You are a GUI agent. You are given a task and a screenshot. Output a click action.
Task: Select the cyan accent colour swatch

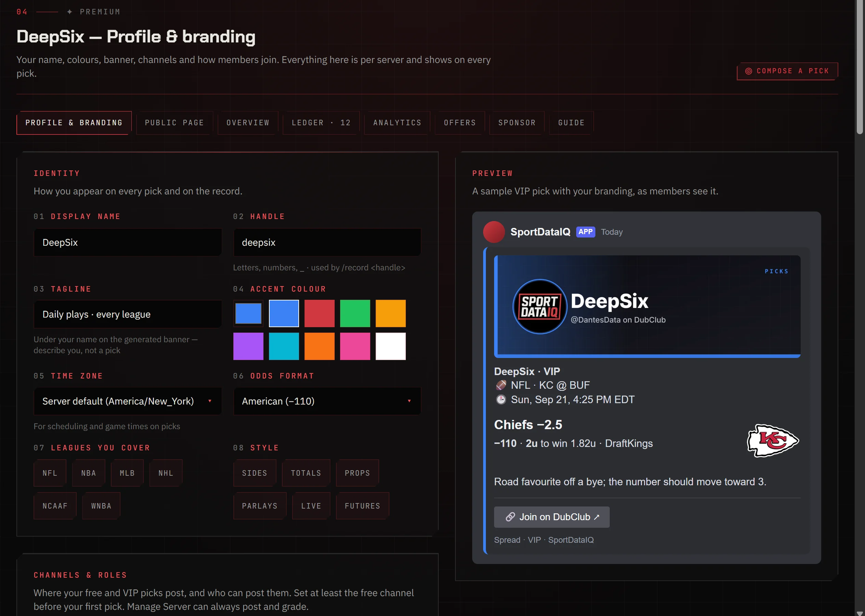[x=284, y=346]
